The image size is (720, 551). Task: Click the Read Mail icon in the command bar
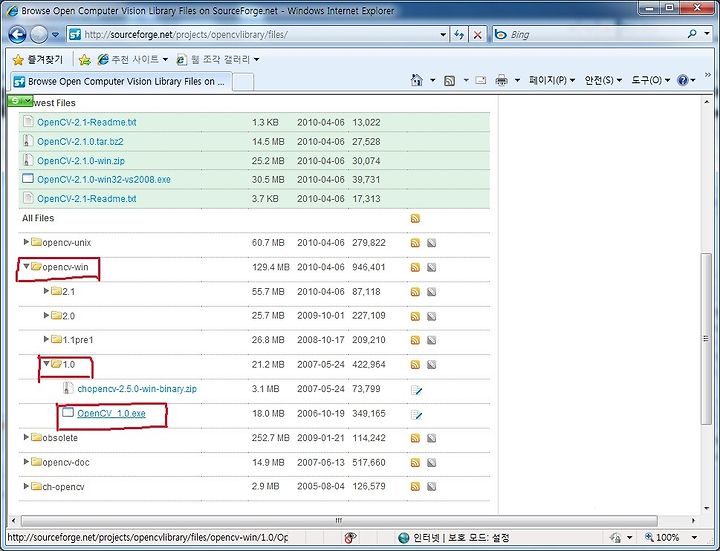pos(481,80)
